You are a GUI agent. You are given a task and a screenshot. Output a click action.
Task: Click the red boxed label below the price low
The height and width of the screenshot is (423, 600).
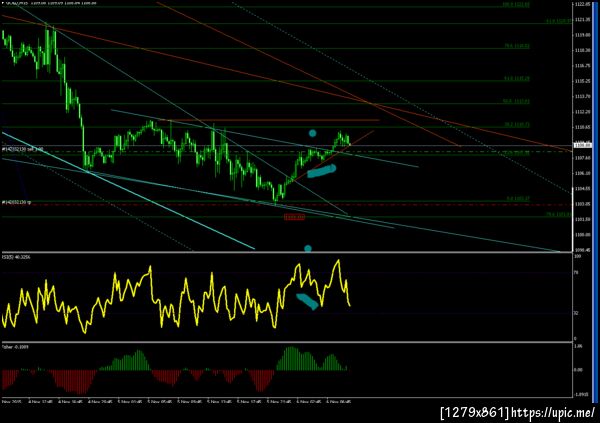coord(294,217)
